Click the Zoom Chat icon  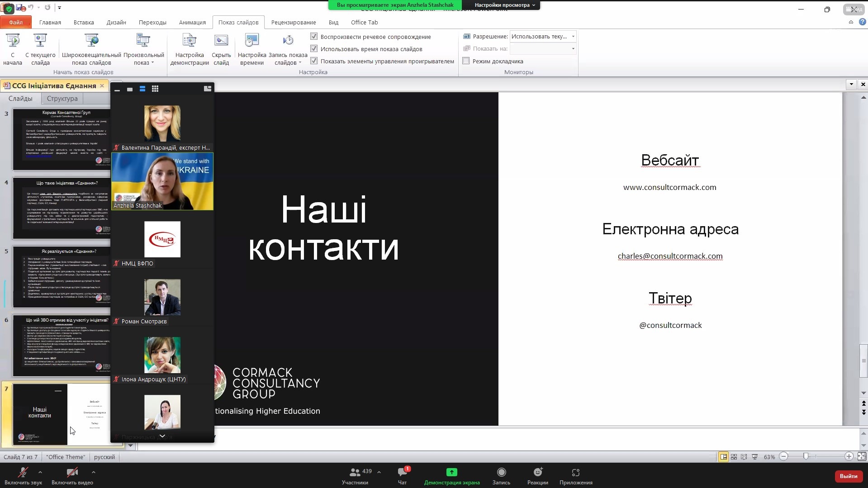(x=402, y=473)
